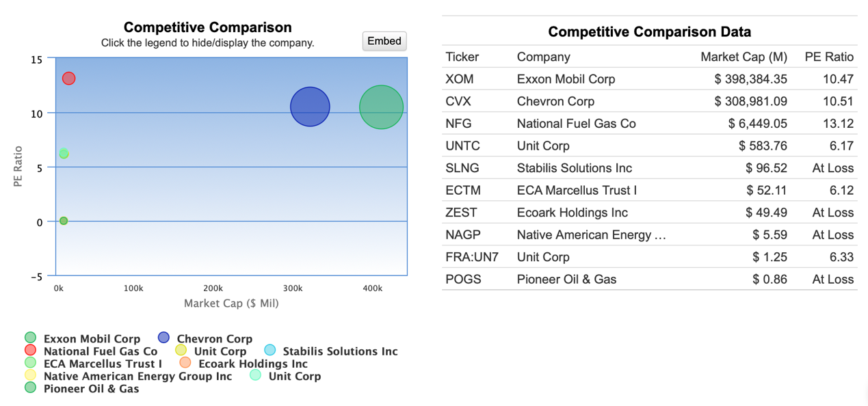
Task: Click Pioneer Oil & Gas in the table
Action: pyautogui.click(x=566, y=279)
